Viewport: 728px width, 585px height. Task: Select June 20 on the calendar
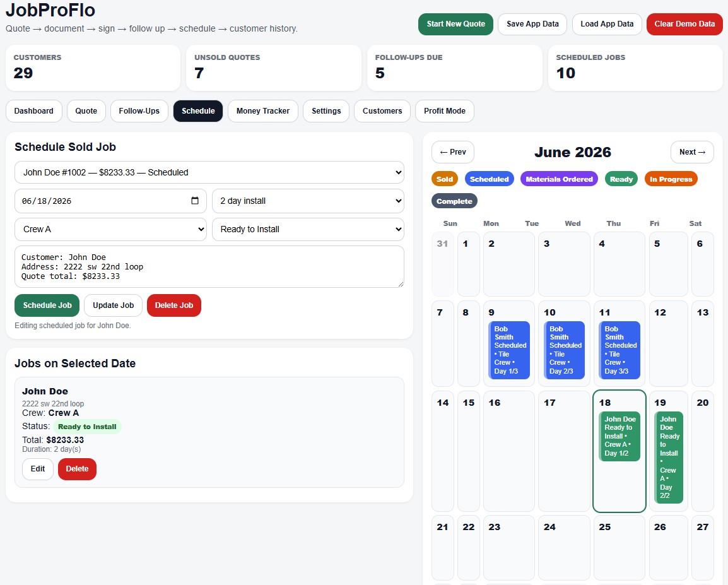(703, 451)
